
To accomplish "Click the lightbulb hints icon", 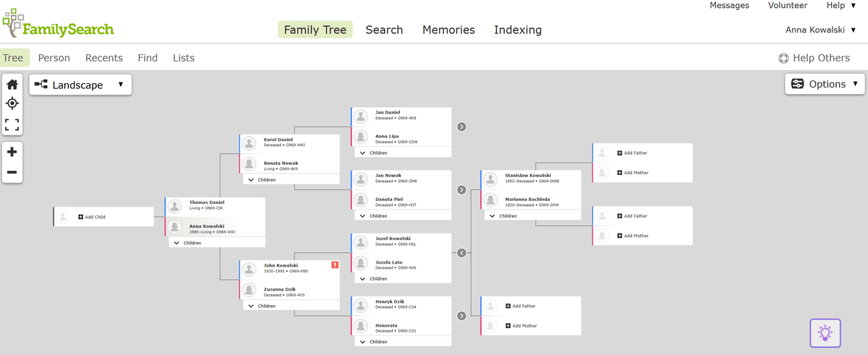I will pos(825,333).
